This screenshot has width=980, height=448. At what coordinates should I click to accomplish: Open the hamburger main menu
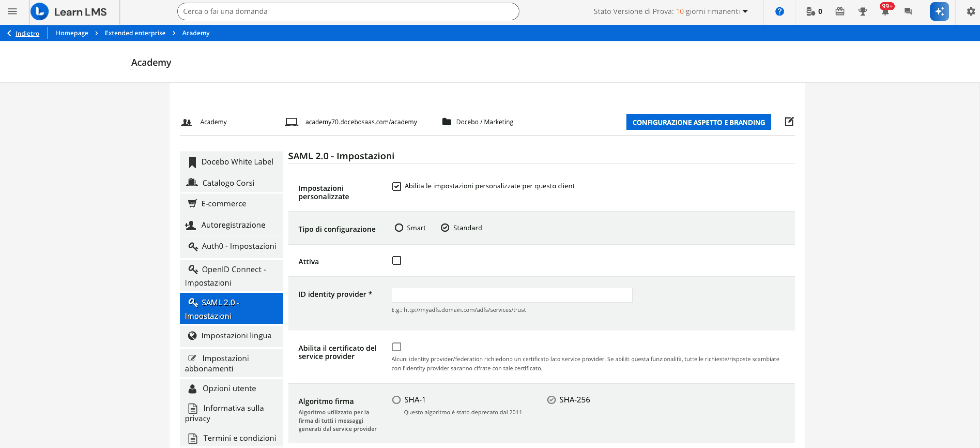click(x=12, y=11)
